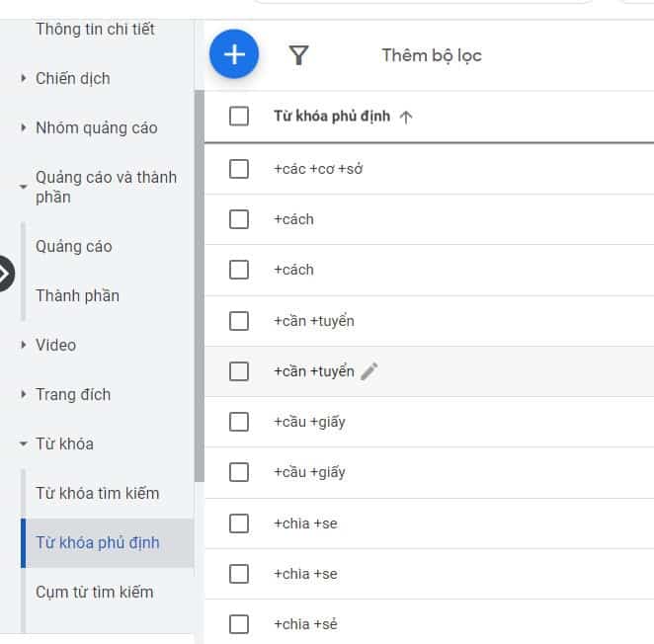Click the sidebar vertical scrollbar
The image size is (654, 644).
[x=200, y=286]
